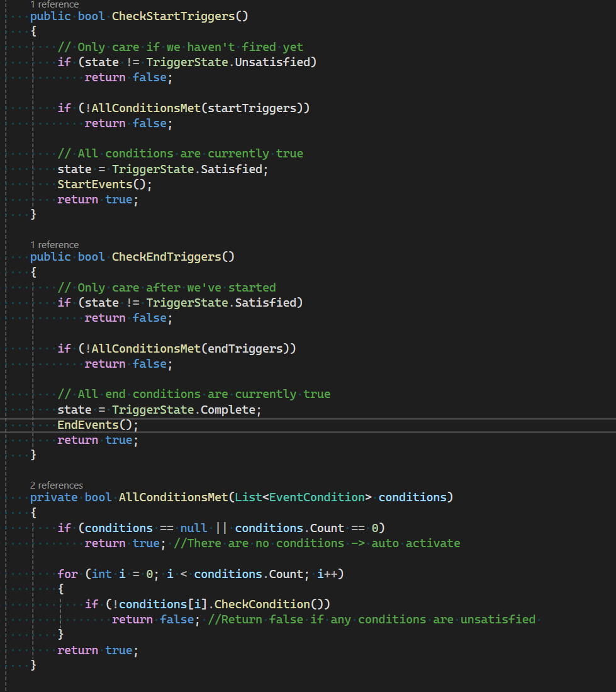Click the CheckCondition method call
The image size is (616, 692).
(x=262, y=604)
